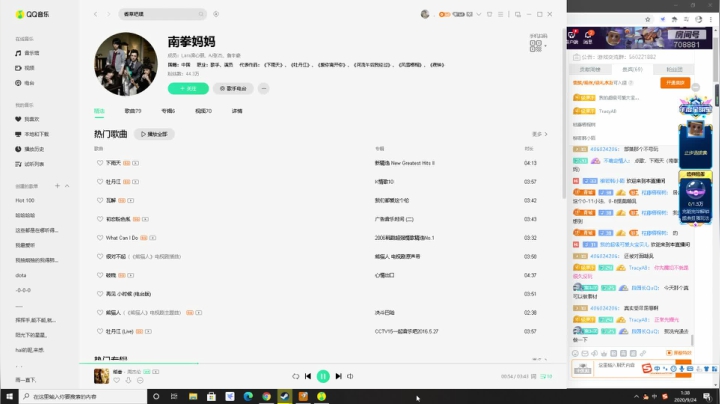Like the song in the 03:50 row
Viewport: 720px width, 404px height.
click(100, 257)
